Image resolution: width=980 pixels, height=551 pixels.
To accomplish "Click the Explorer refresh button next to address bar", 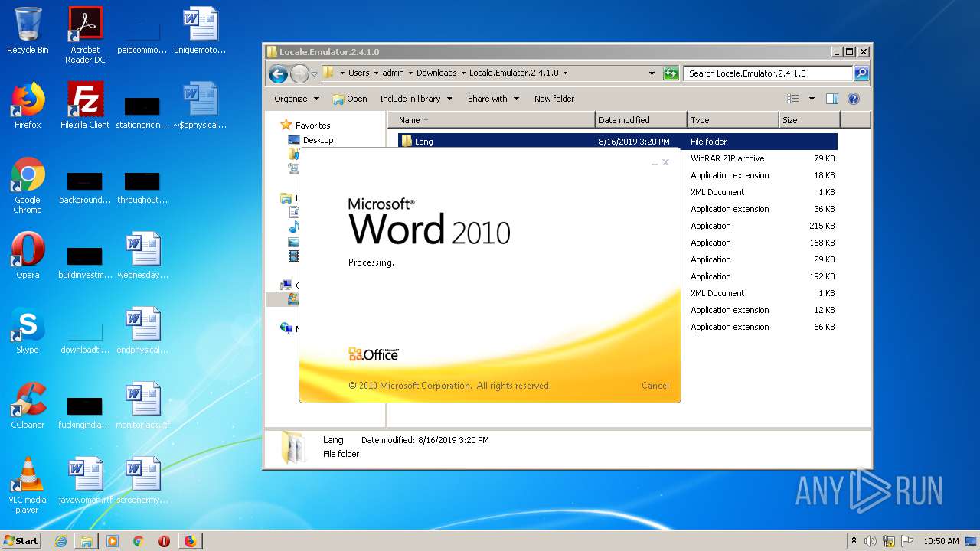I will [x=671, y=73].
